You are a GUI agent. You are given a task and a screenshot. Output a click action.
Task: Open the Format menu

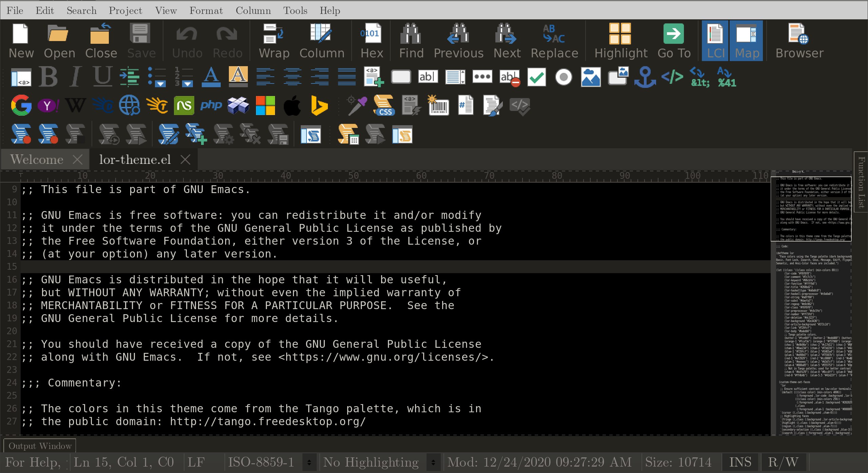206,11
